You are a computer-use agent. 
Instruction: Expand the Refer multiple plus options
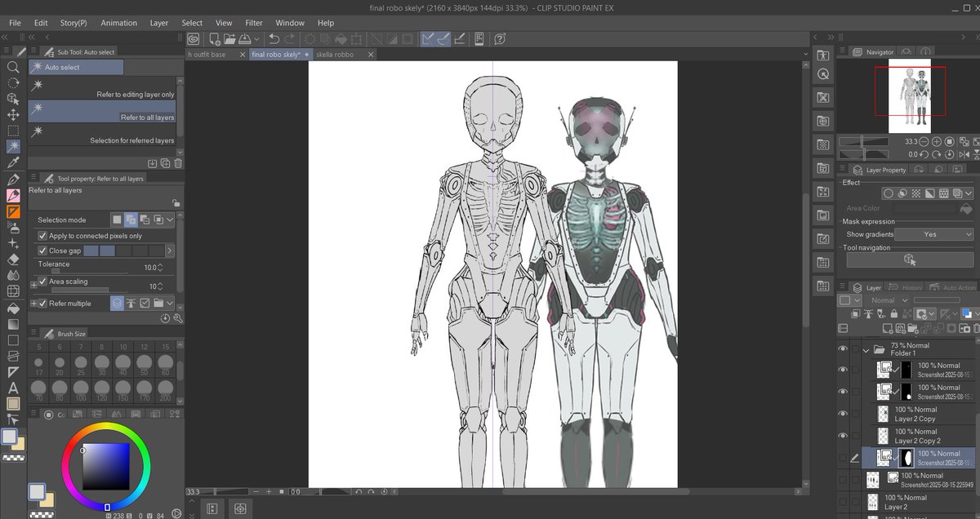pyautogui.click(x=33, y=304)
